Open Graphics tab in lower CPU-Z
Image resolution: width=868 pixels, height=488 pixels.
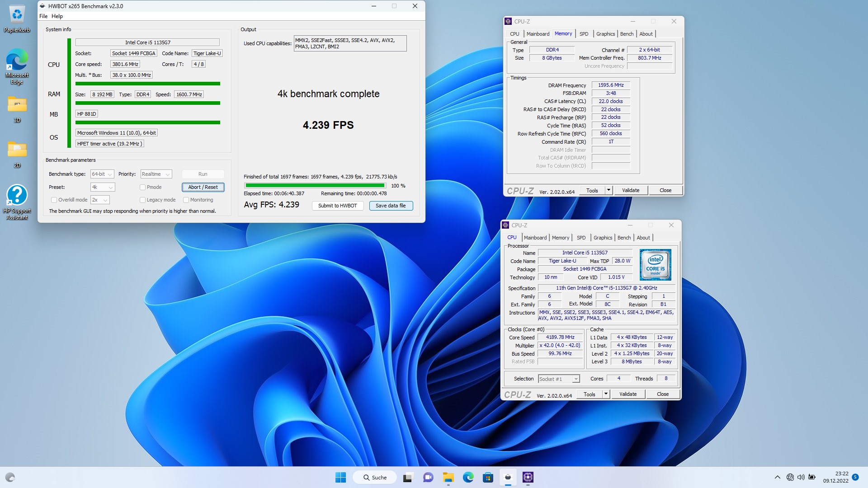603,238
